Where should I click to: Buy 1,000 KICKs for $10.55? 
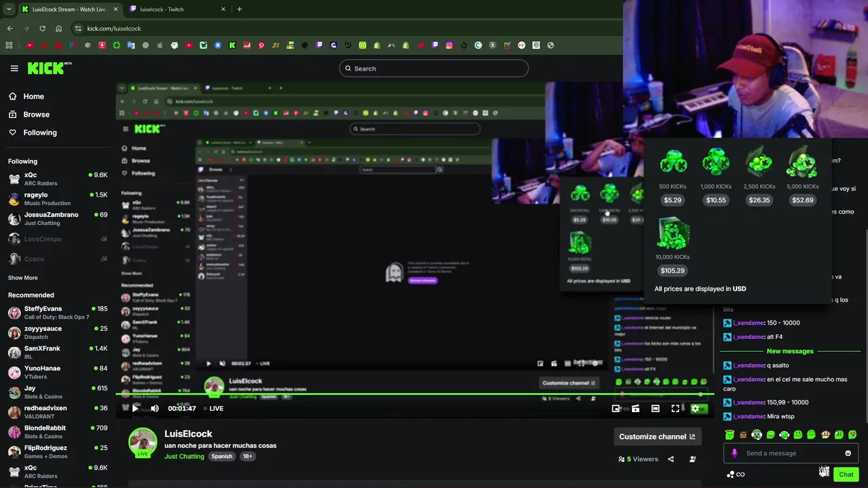point(716,200)
